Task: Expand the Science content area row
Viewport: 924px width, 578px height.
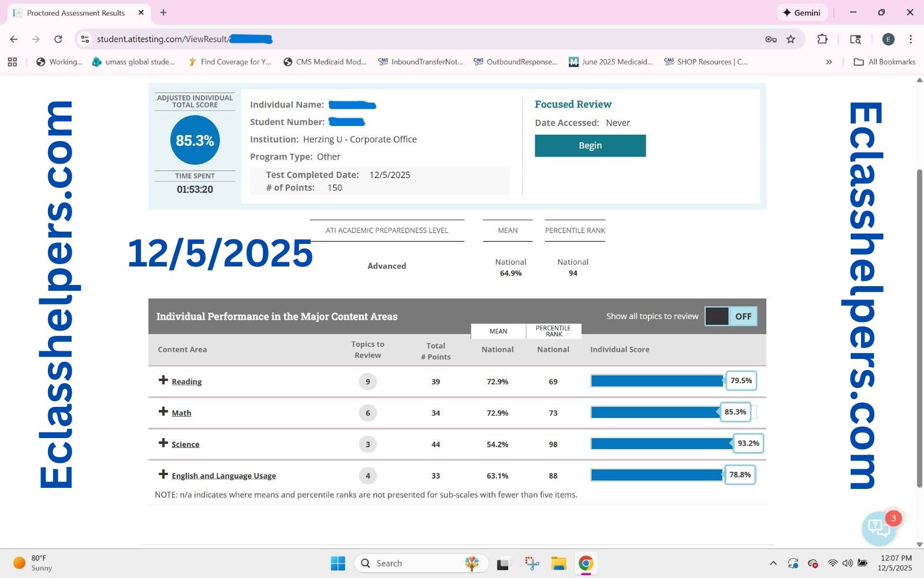Action: 163,443
